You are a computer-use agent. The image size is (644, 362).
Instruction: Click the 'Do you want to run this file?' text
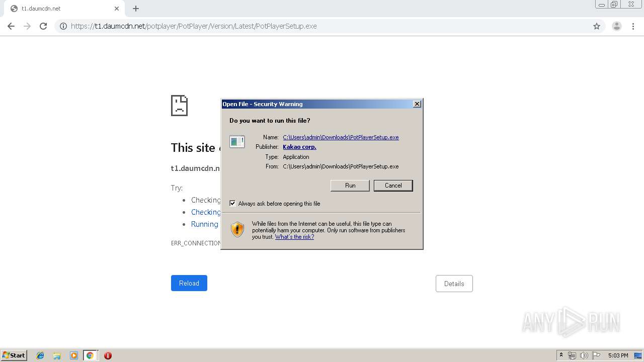point(270,121)
